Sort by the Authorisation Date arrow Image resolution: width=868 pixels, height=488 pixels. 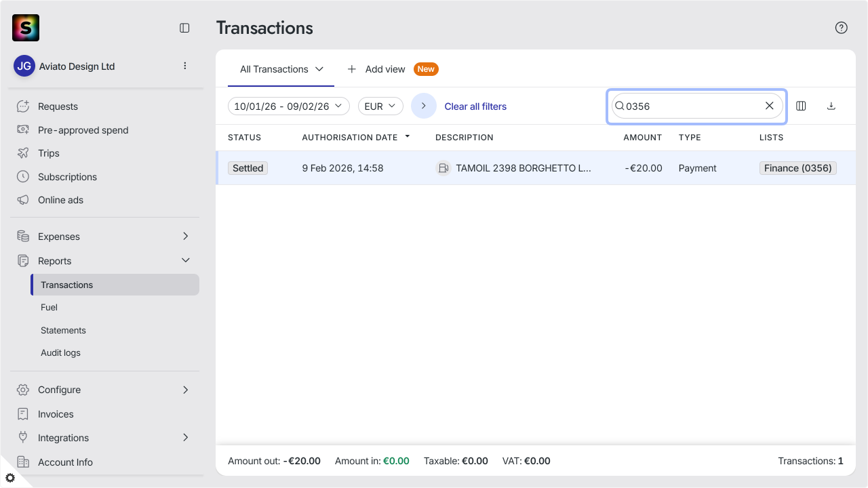pos(408,136)
